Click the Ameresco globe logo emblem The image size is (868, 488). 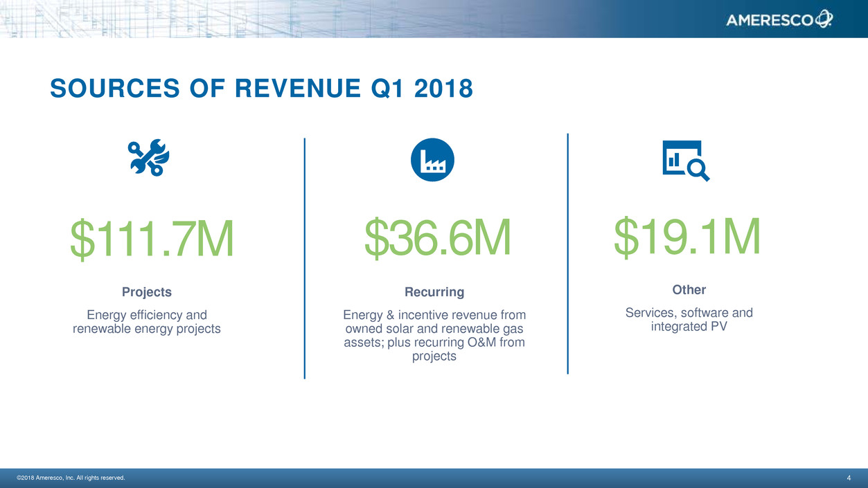(x=824, y=20)
